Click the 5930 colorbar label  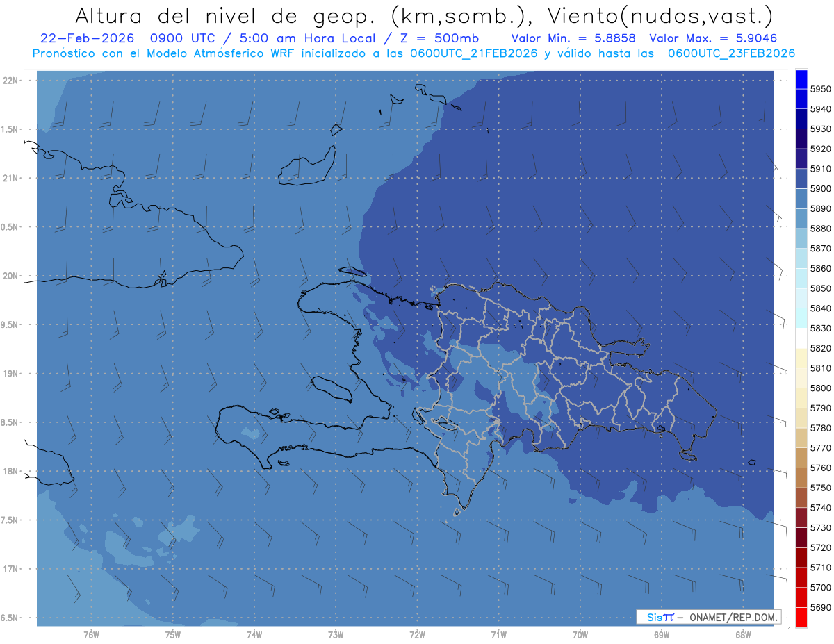821,129
